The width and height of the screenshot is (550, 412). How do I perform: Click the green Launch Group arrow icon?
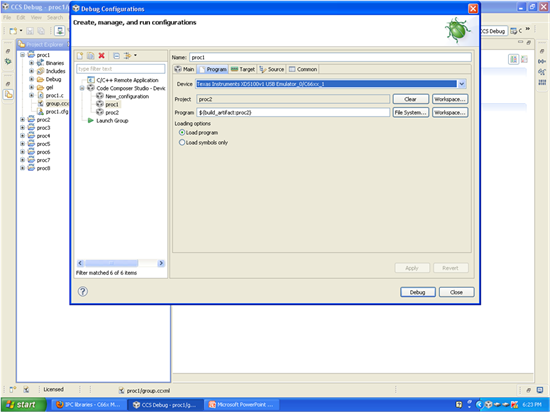tap(90, 121)
